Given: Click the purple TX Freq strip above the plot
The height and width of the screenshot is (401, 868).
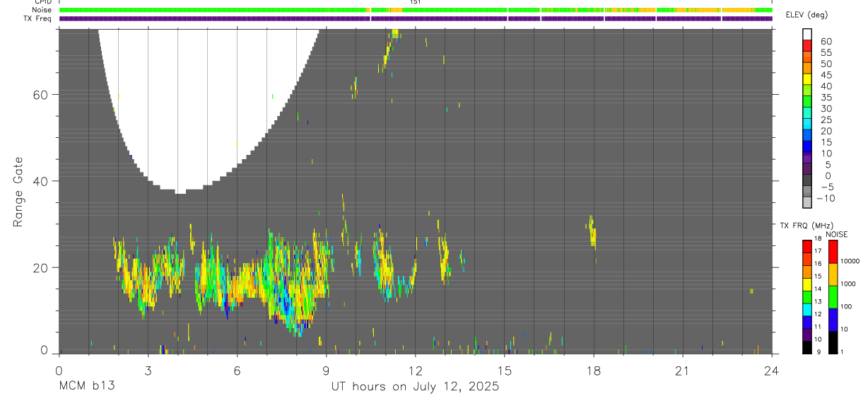Looking at the screenshot, I should click(x=416, y=18).
